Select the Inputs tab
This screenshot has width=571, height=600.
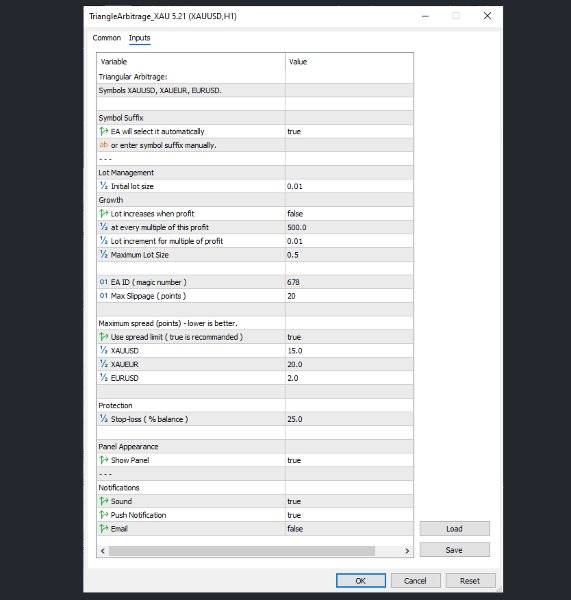click(139, 38)
